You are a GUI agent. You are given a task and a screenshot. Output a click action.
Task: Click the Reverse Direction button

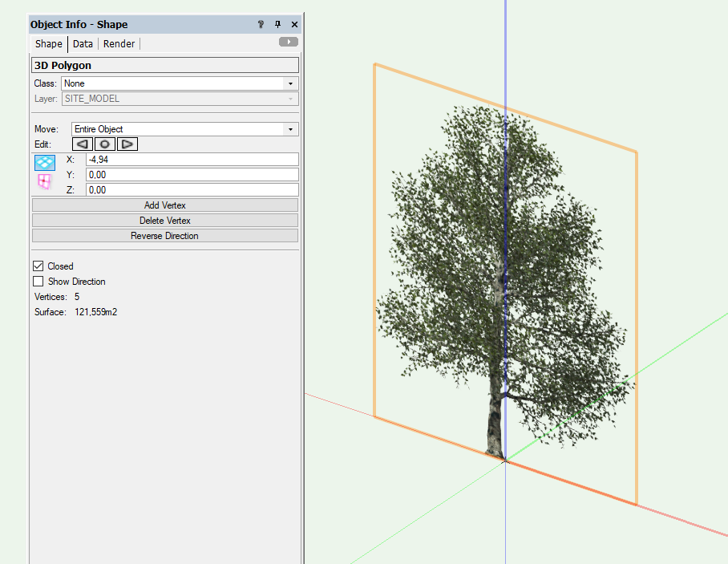(164, 235)
